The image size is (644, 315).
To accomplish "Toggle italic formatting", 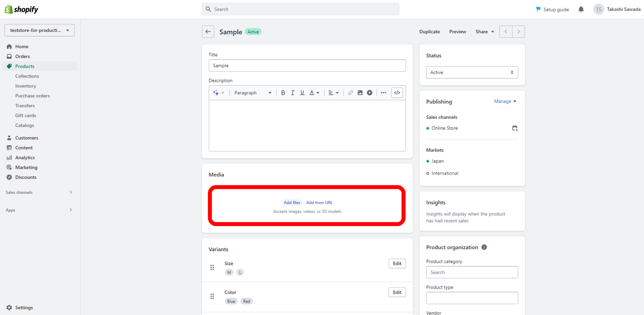I will 292,92.
